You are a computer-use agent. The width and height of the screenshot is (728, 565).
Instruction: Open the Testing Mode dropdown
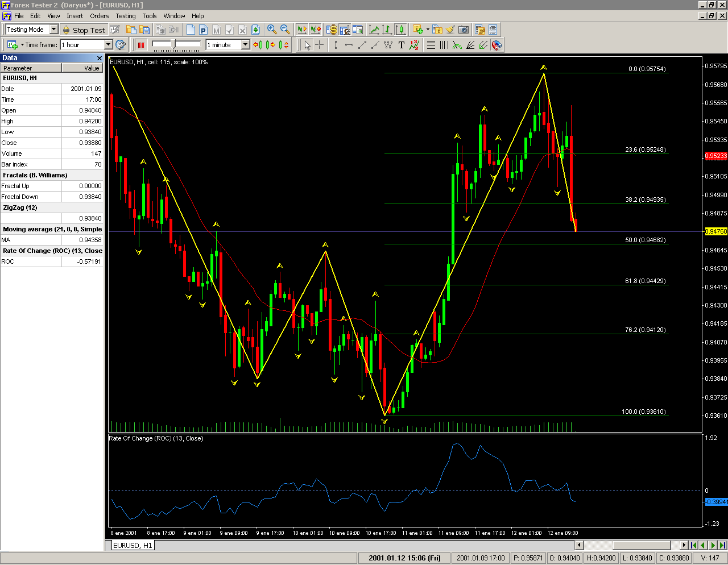(54, 30)
